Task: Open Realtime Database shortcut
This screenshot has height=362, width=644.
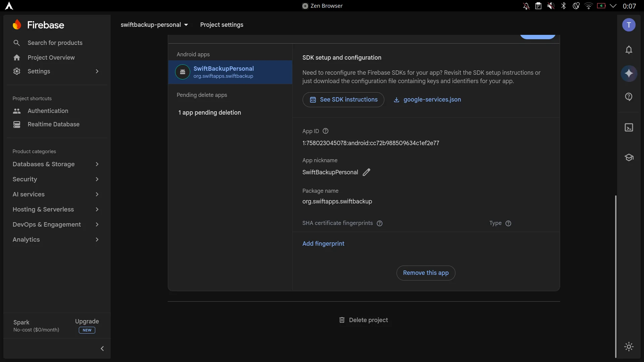Action: point(53,124)
